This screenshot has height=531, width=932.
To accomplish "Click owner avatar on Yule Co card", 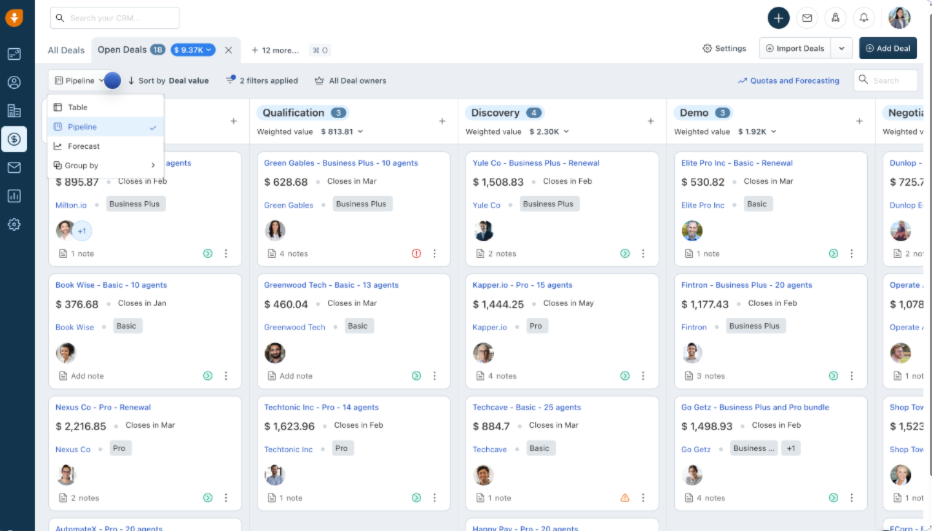I will [x=484, y=231].
